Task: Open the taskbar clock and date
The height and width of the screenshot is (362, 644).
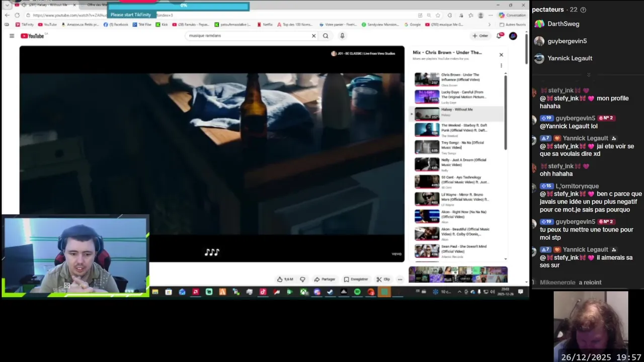Action: coord(505,292)
